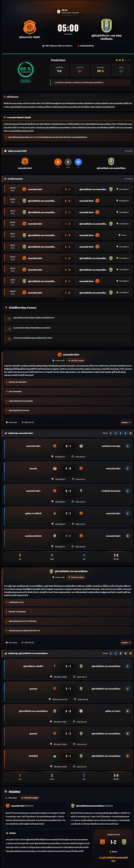Click the star rating in the Prediction card
The image size is (134, 868).
click(123, 60)
